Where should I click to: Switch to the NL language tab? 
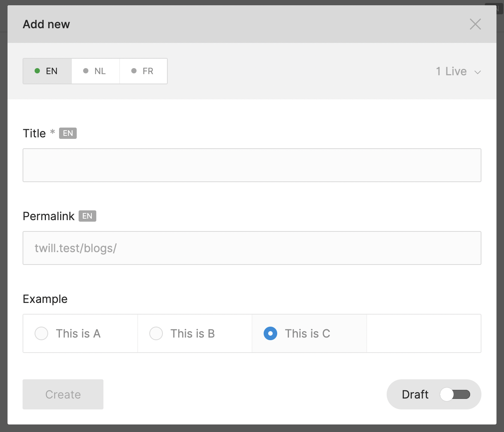(x=96, y=71)
